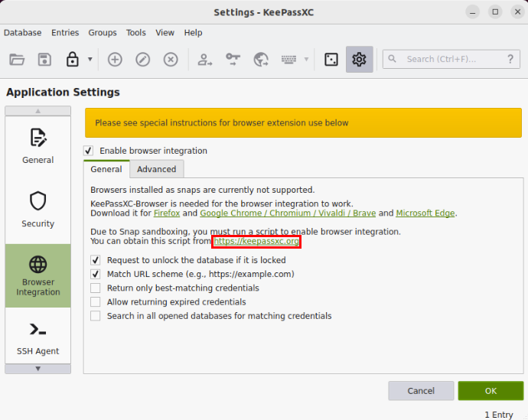528x420 pixels.
Task: Open the Firefox download link
Action: (167, 213)
